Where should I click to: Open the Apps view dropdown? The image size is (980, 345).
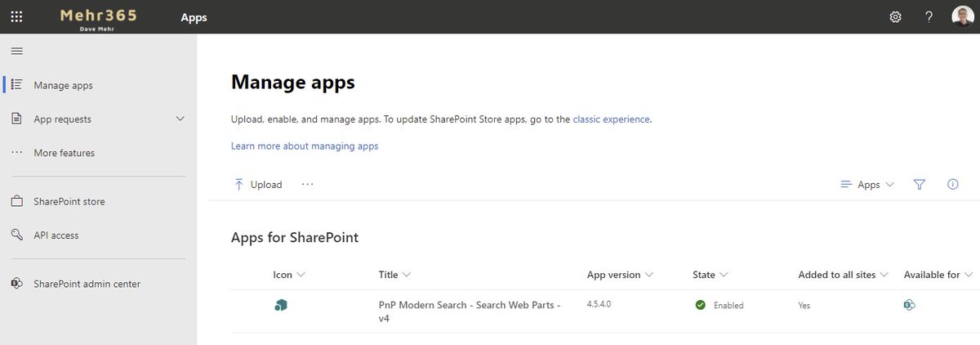(867, 185)
